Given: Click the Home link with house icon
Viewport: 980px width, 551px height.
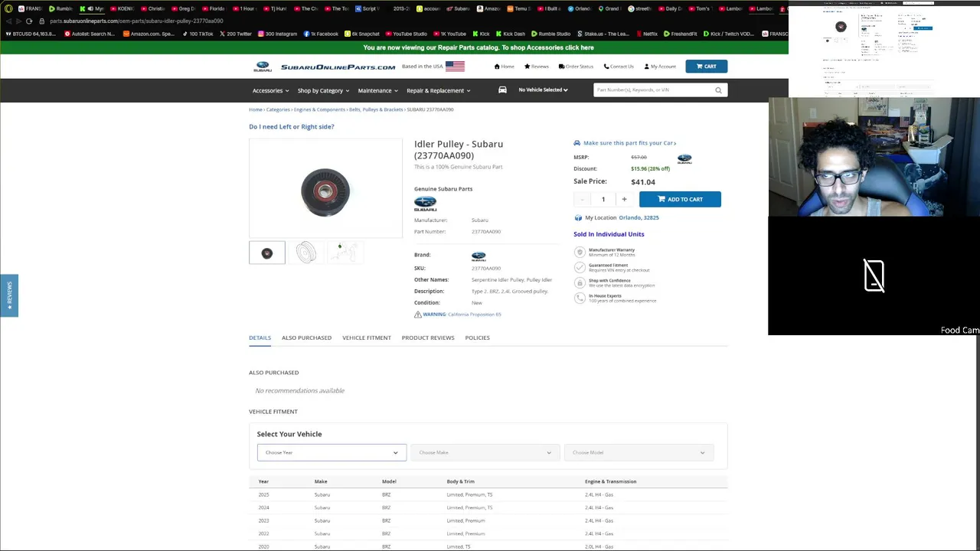Looking at the screenshot, I should [x=504, y=67].
